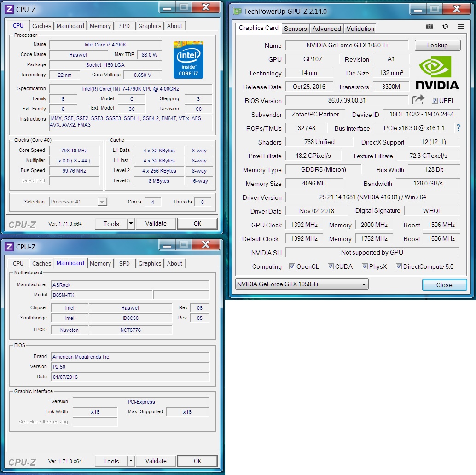476x475 pixels.
Task: Click the BIOS share/export arrow icon
Action: (418, 100)
